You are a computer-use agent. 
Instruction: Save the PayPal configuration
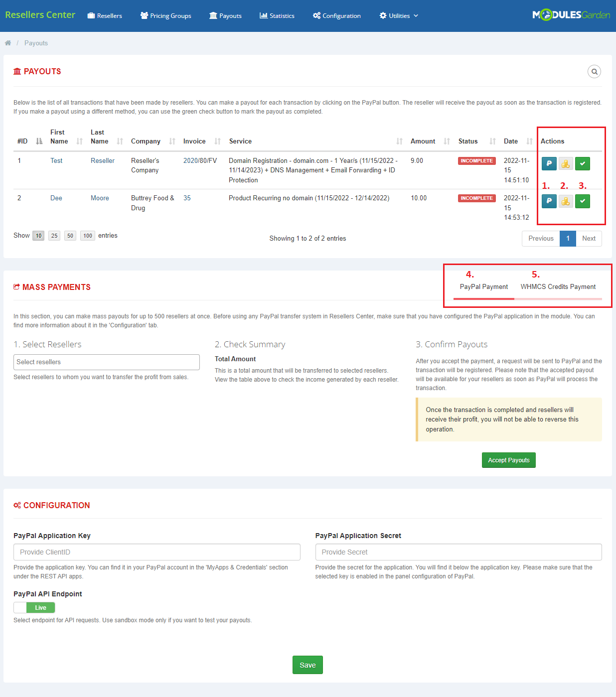[x=308, y=665]
